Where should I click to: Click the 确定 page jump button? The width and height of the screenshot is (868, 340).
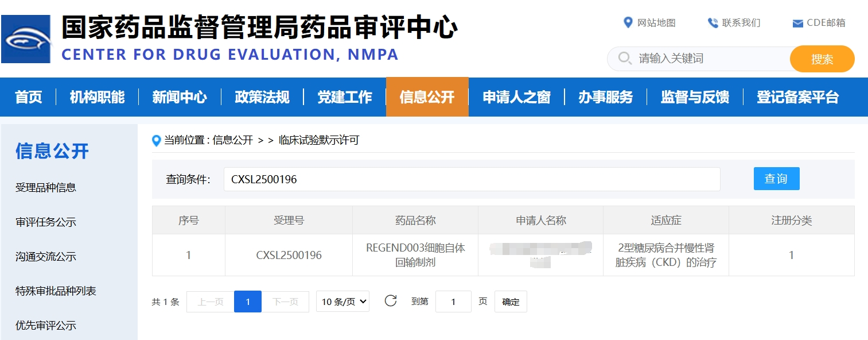[511, 302]
